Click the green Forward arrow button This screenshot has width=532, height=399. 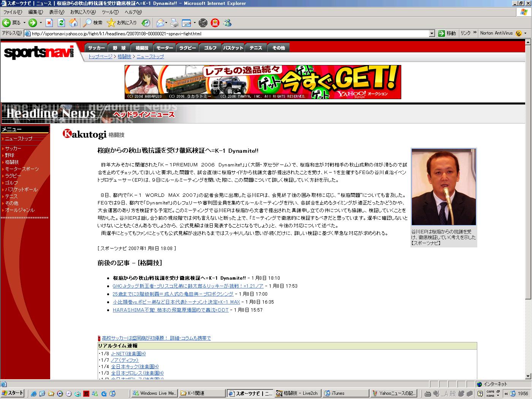(x=33, y=23)
